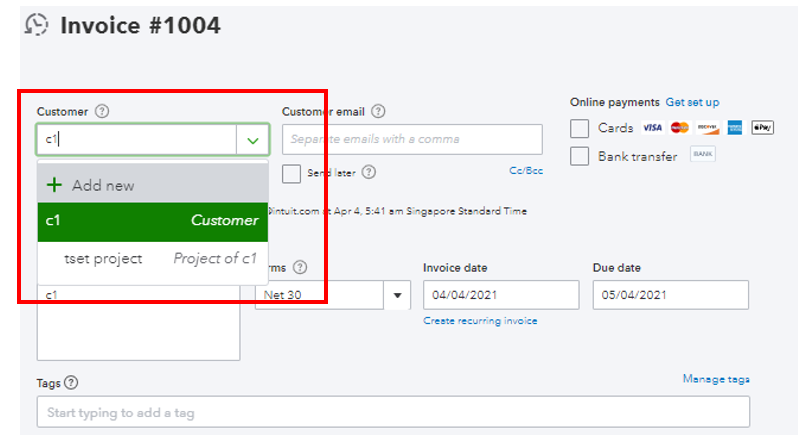Show help for Terms field
The height and width of the screenshot is (435, 798).
click(300, 267)
